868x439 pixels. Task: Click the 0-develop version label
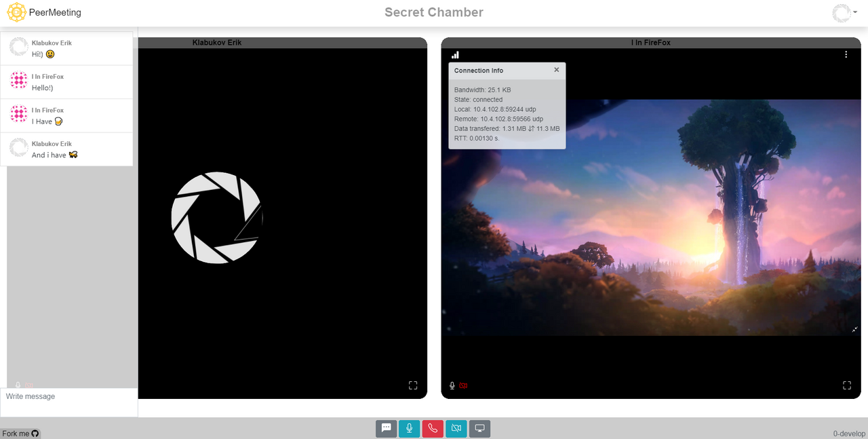coord(850,434)
